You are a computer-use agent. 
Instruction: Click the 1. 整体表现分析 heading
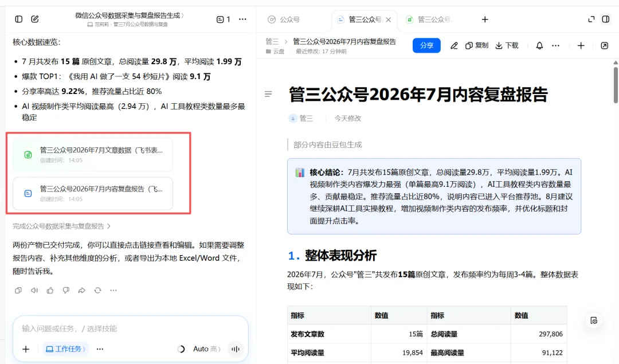click(332, 256)
